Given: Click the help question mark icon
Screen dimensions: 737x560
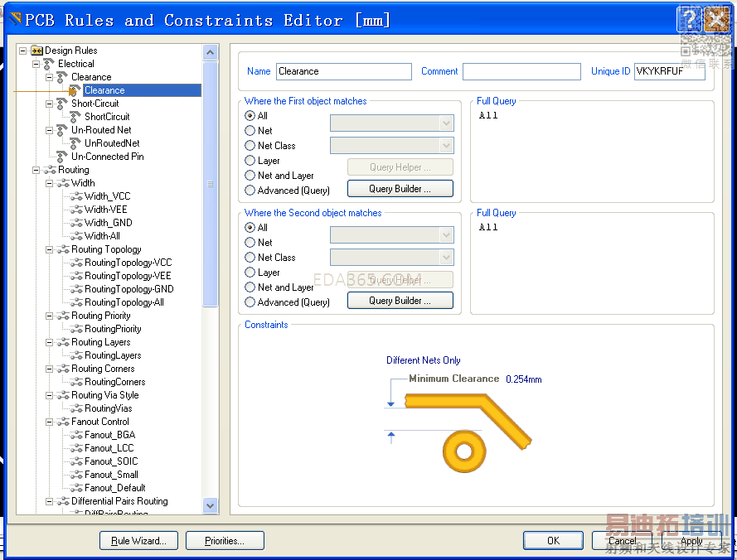Looking at the screenshot, I should click(x=689, y=19).
